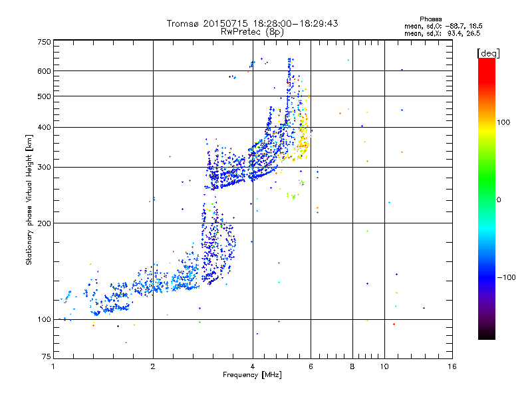This screenshot has width=532, height=399.
Task: Click the y-axis label 'Stationary phase Virtual Height [km]'
Action: [x=29, y=200]
